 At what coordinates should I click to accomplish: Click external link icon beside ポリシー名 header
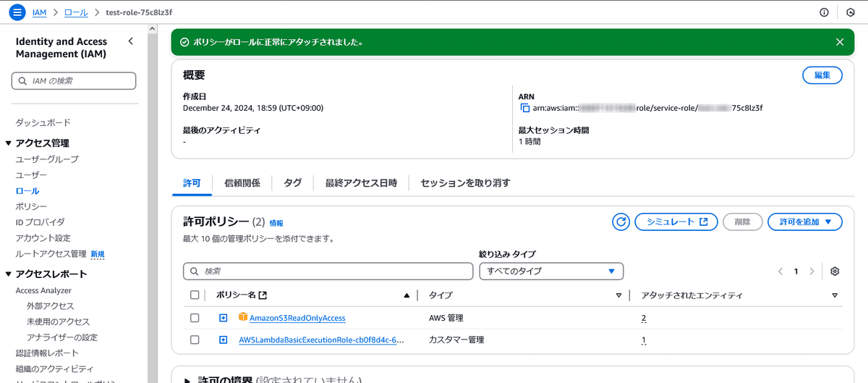pos(263,295)
